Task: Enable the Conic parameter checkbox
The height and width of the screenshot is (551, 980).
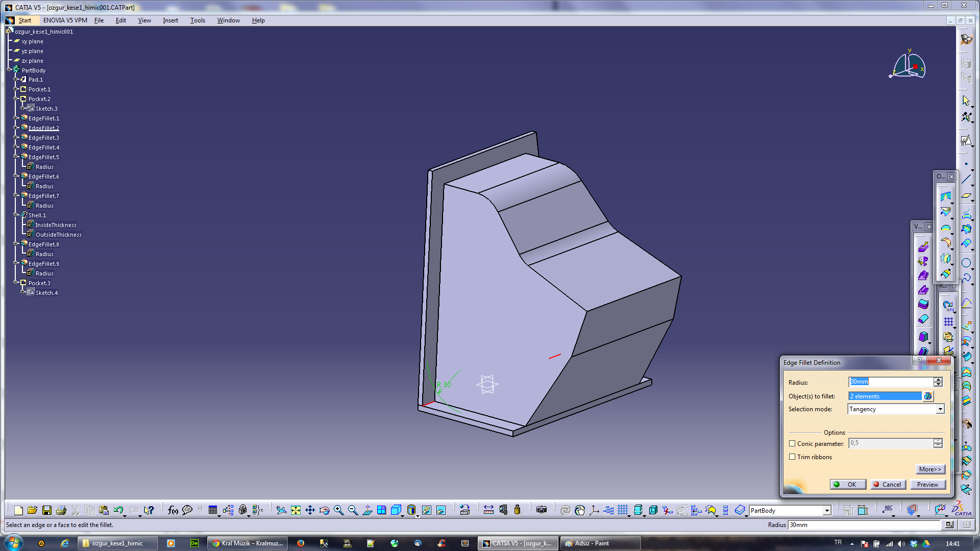Action: pyautogui.click(x=792, y=444)
